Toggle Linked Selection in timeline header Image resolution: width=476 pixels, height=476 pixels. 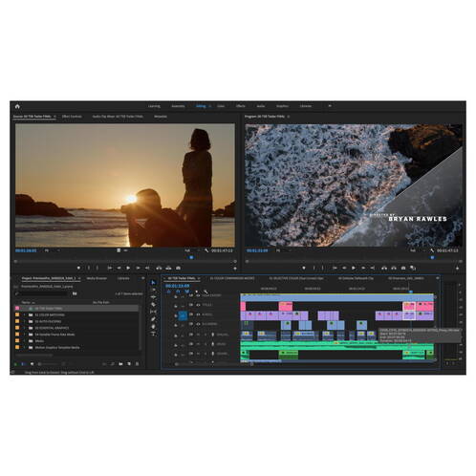187,292
